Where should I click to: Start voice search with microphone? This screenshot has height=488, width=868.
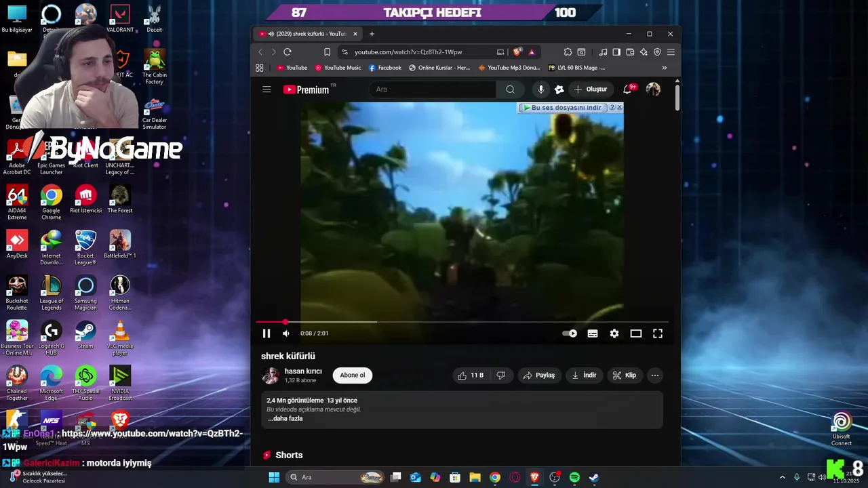click(540, 89)
